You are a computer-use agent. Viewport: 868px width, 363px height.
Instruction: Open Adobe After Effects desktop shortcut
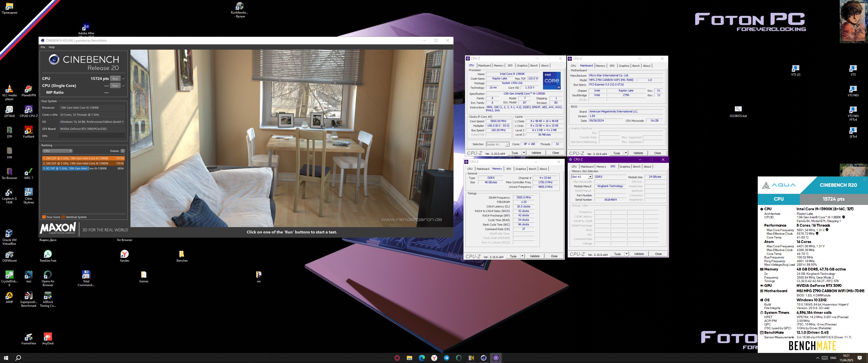tap(86, 30)
